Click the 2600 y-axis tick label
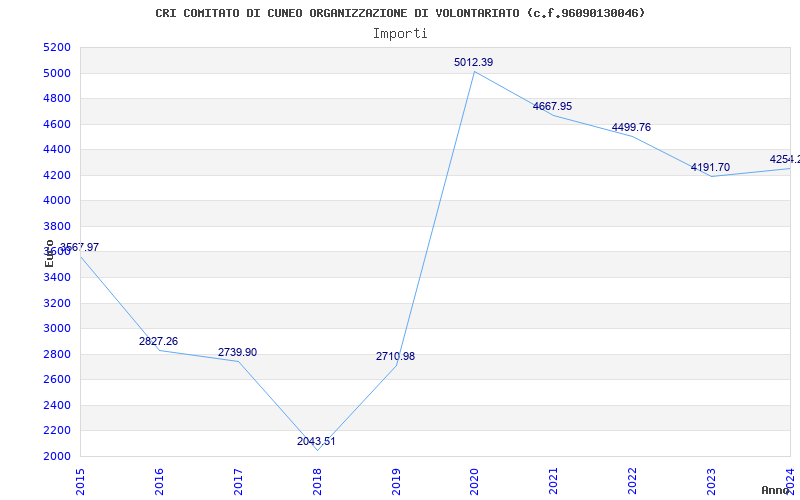 [x=57, y=380]
